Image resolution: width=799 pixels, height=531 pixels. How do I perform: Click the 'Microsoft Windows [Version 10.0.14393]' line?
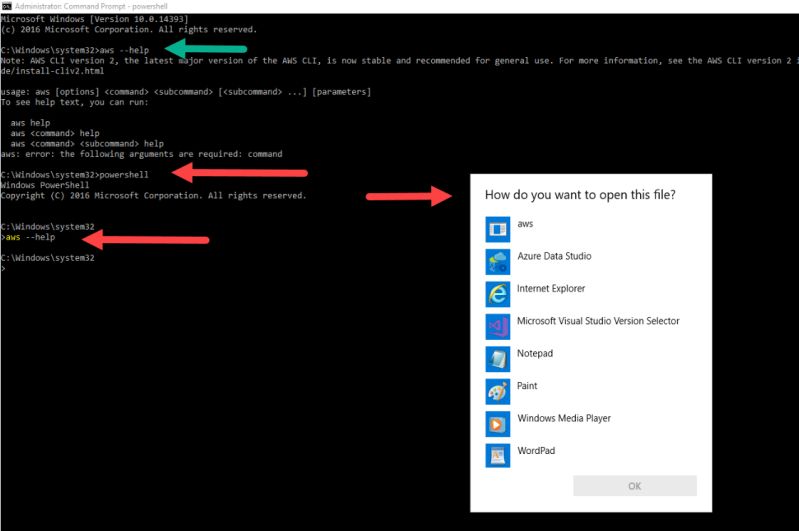[95, 19]
